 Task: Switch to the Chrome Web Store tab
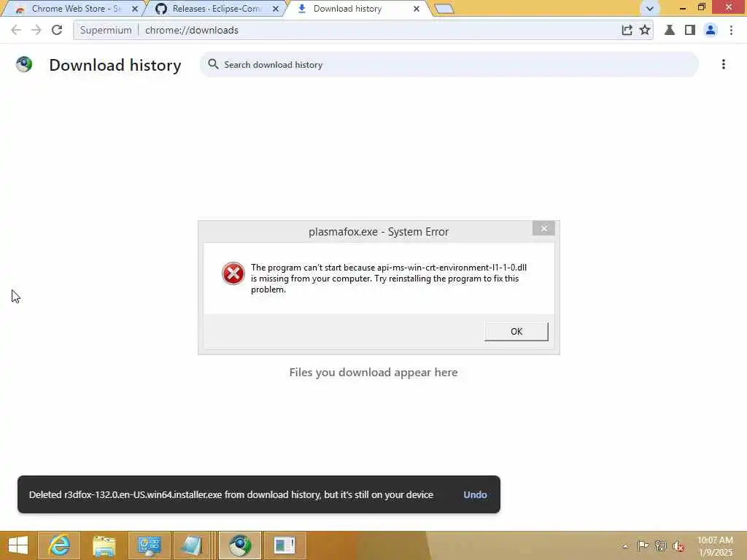pyautogui.click(x=75, y=9)
